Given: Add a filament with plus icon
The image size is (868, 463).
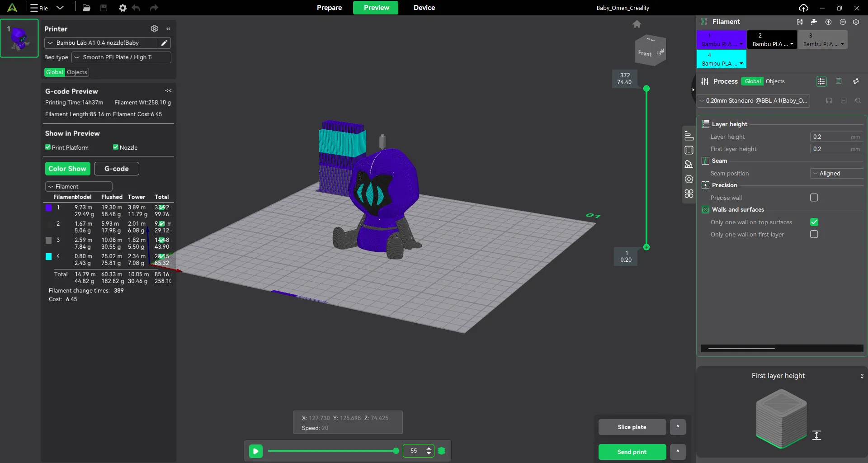Looking at the screenshot, I should click(x=828, y=22).
